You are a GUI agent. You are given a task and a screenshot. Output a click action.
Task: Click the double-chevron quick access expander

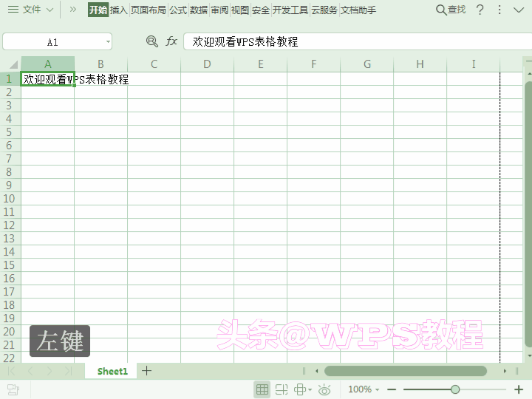pyautogui.click(x=73, y=10)
